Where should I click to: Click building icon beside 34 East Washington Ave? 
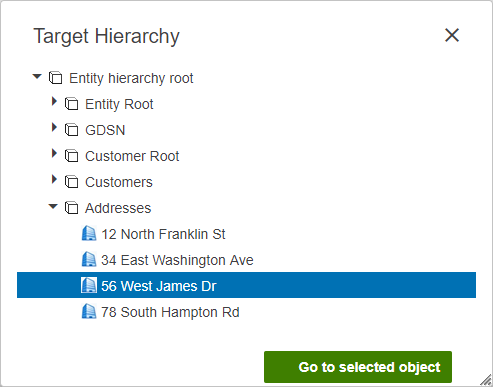click(x=89, y=259)
